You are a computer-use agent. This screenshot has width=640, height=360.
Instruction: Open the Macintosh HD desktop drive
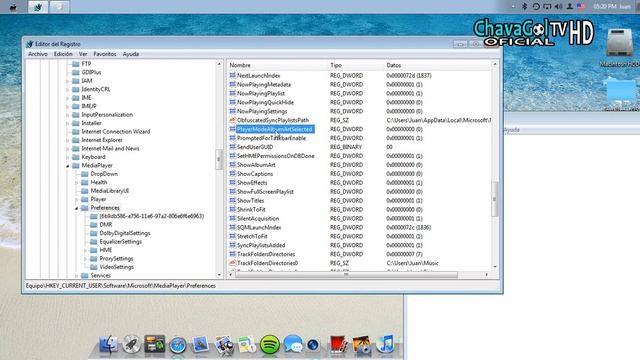619,46
